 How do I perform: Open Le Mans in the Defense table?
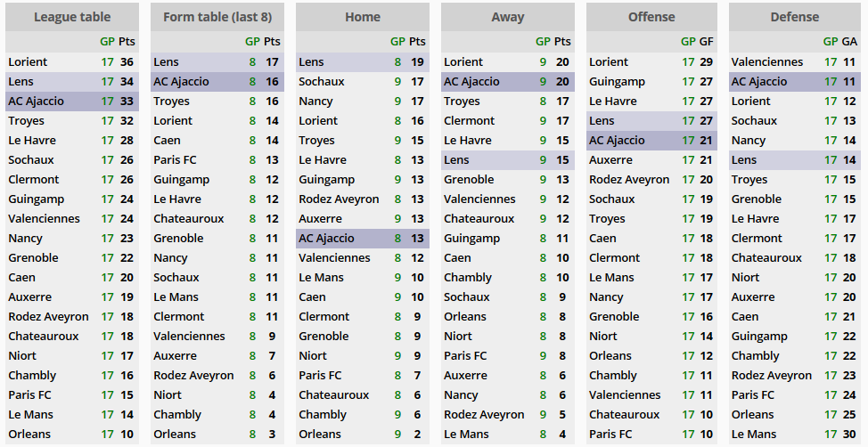click(753, 435)
